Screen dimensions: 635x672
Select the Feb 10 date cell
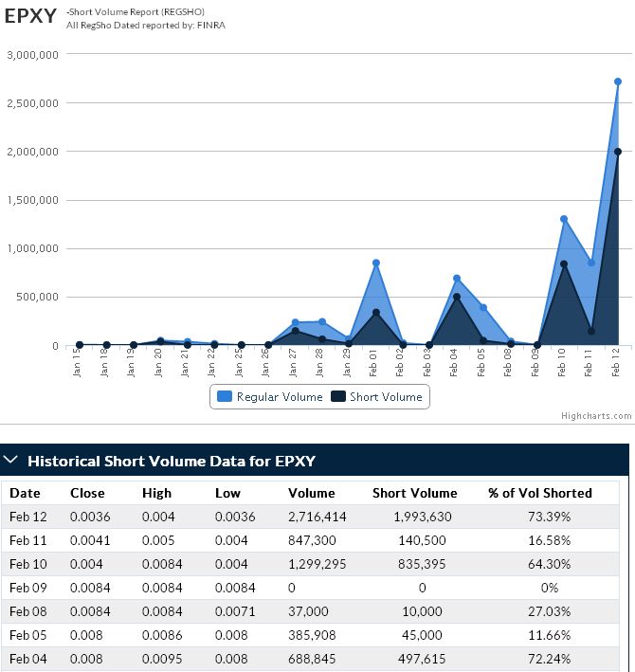coord(28,564)
